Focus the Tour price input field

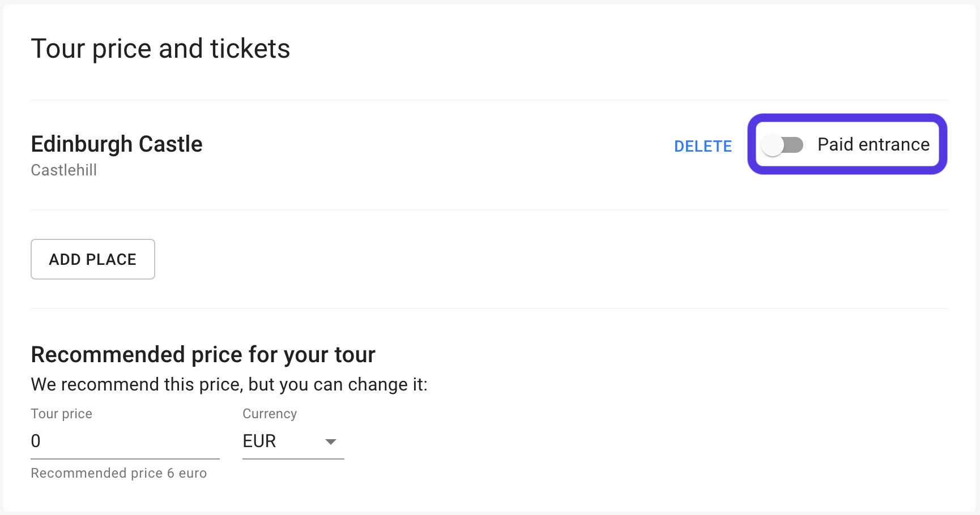pos(125,441)
